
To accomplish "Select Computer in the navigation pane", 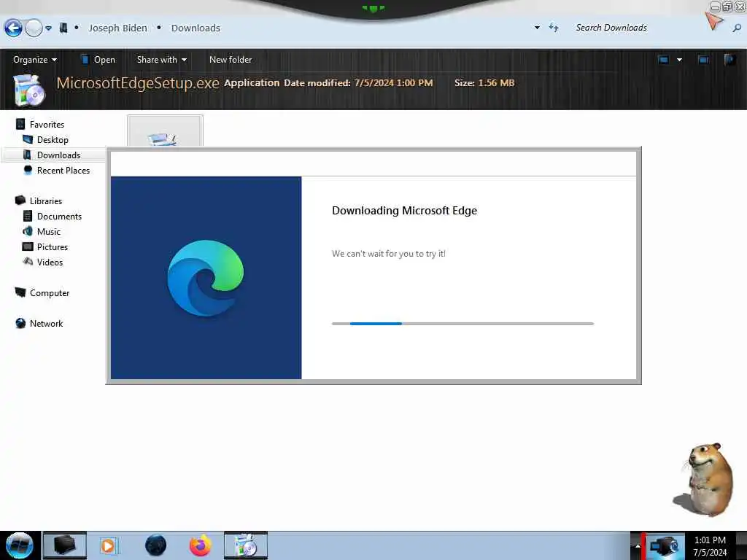I will 50,293.
